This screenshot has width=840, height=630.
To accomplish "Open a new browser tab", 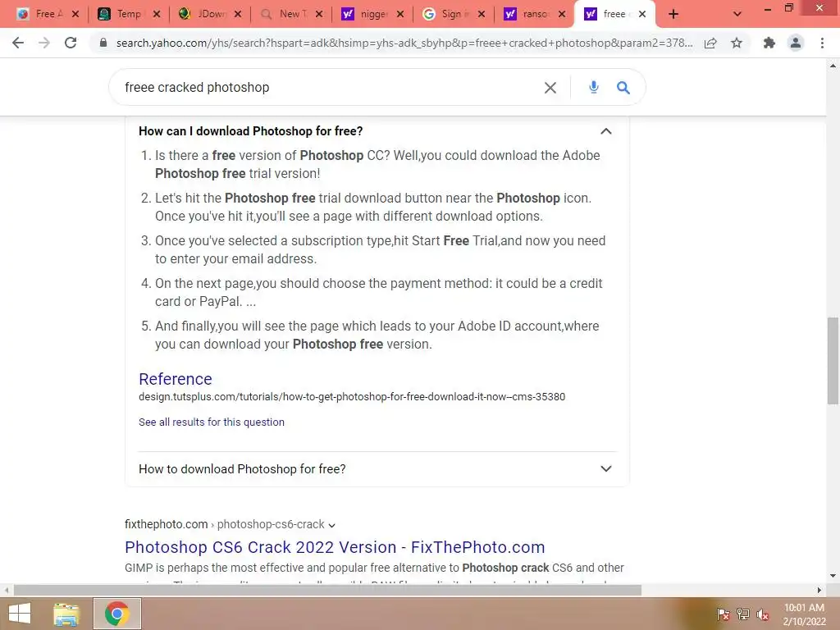I will coord(673,15).
